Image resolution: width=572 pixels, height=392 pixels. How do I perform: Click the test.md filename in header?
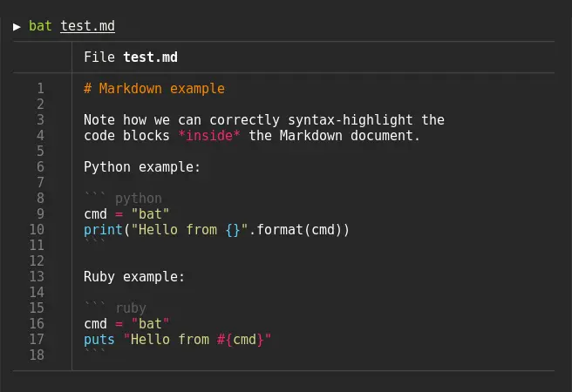point(150,57)
